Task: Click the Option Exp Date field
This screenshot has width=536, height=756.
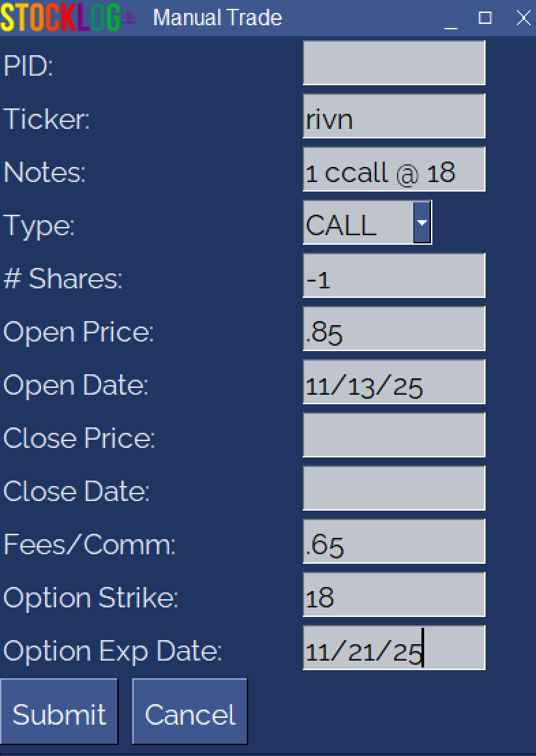Action: [393, 648]
